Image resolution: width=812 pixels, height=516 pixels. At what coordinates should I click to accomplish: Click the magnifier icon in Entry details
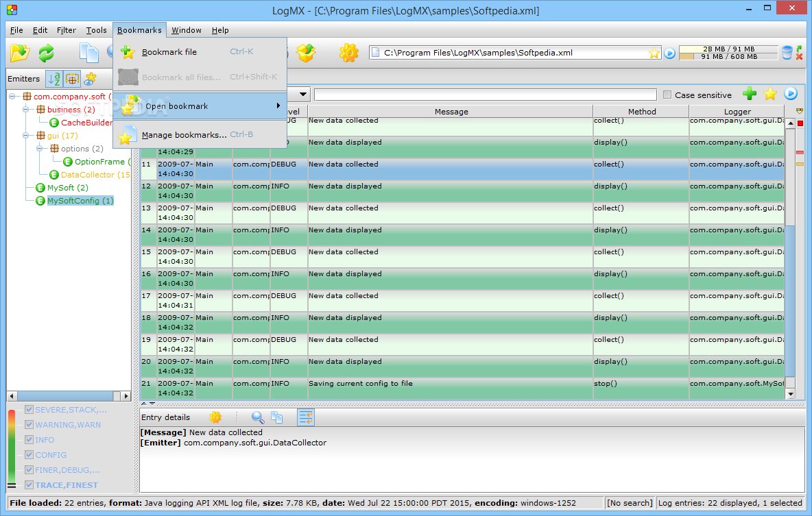tap(257, 417)
